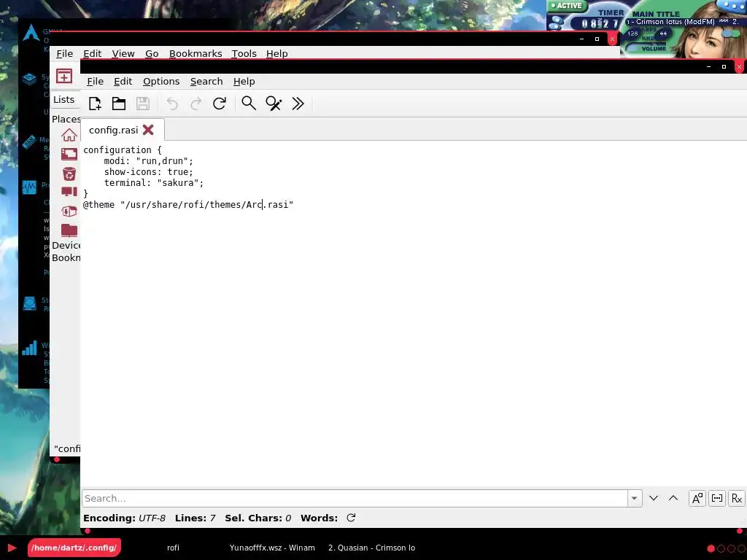Open the file manager Bookmarks menu

(x=196, y=53)
